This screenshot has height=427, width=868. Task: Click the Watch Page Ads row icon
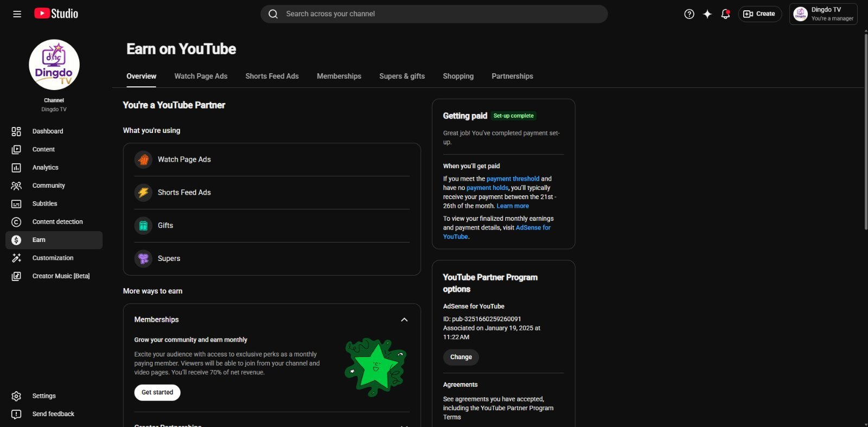point(143,160)
